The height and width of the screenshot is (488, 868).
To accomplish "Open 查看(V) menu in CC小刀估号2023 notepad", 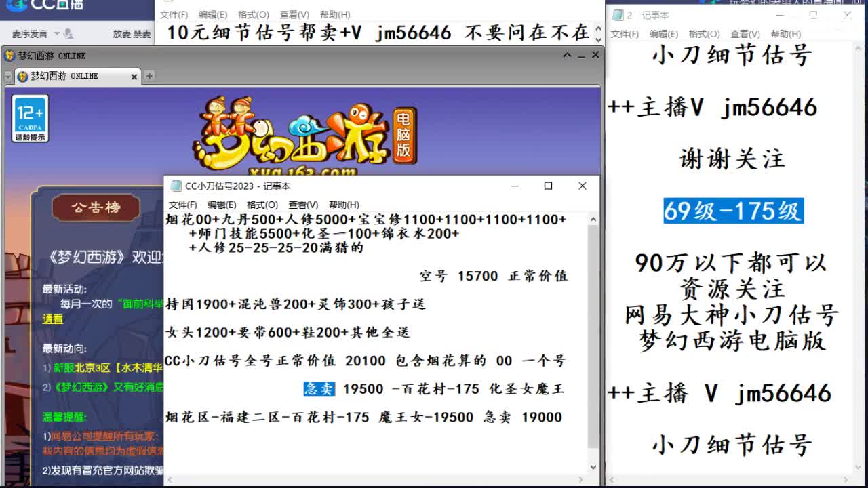I will 303,205.
